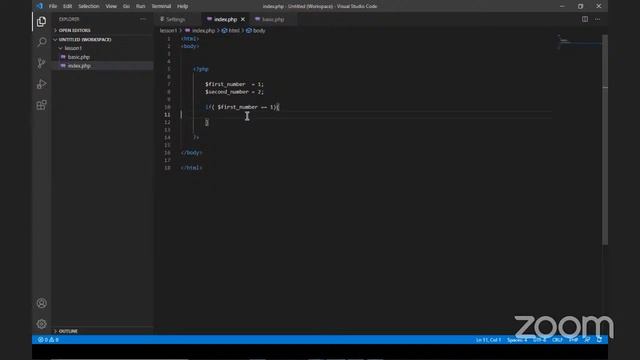Click the opening <body> tag line

pyautogui.click(x=190, y=46)
